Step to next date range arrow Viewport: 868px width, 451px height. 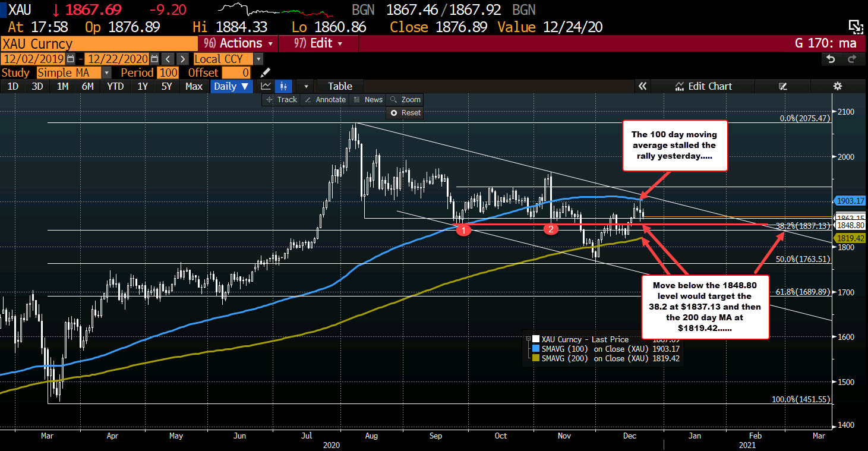pyautogui.click(x=183, y=59)
